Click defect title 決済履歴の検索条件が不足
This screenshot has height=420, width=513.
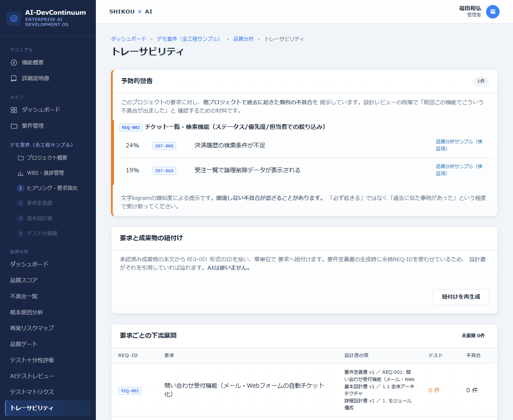[230, 145]
